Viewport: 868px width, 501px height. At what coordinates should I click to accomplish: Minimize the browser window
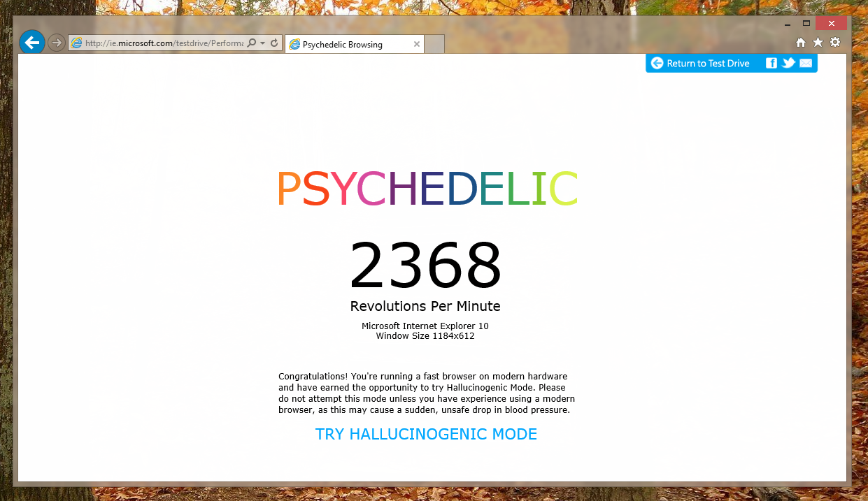point(788,24)
